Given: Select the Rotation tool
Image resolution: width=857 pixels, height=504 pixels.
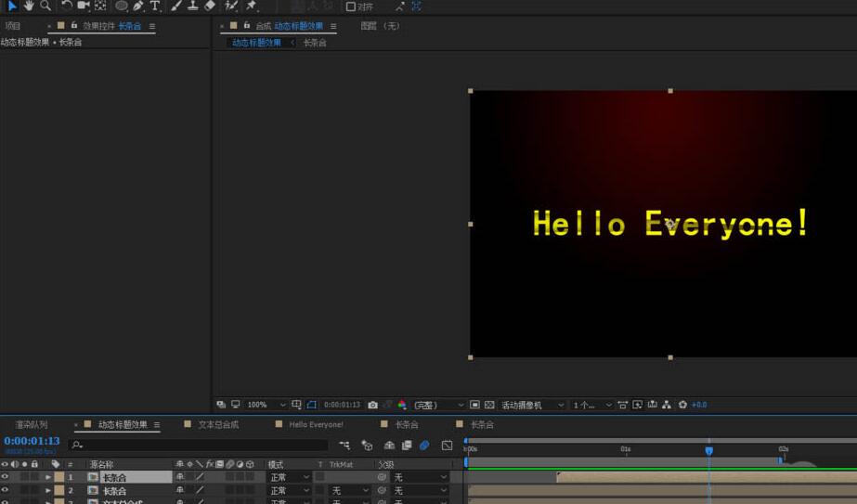Looking at the screenshot, I should click(x=66, y=6).
